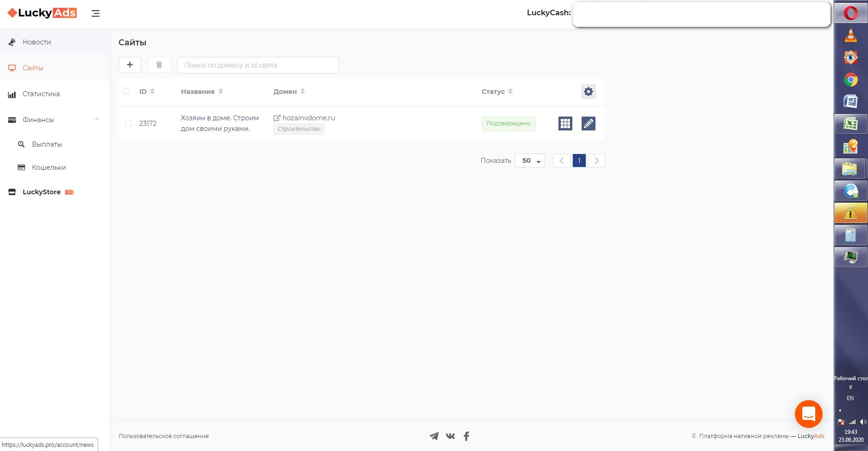The width and height of the screenshot is (868, 451).
Task: Open ad blocks grid for hozainvdome.ru
Action: click(565, 124)
